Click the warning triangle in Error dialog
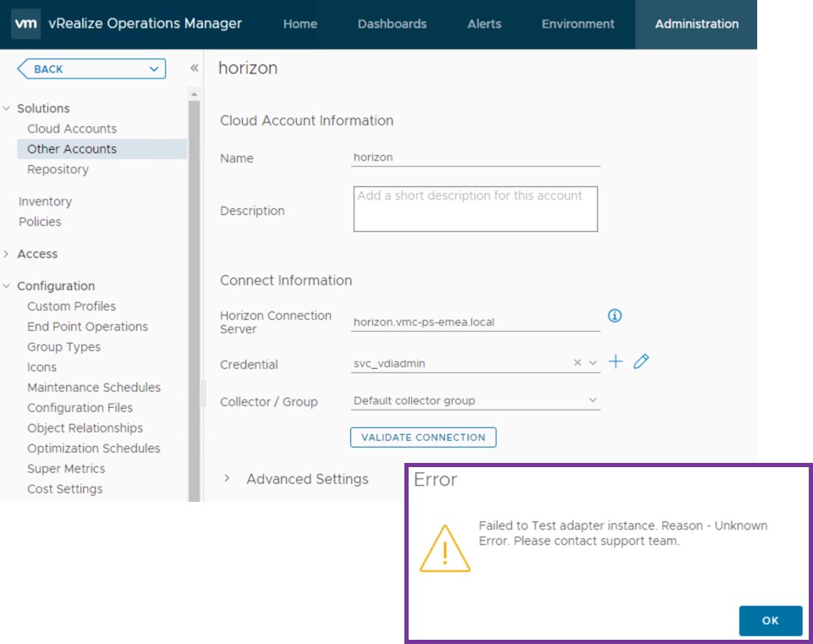 pos(445,548)
